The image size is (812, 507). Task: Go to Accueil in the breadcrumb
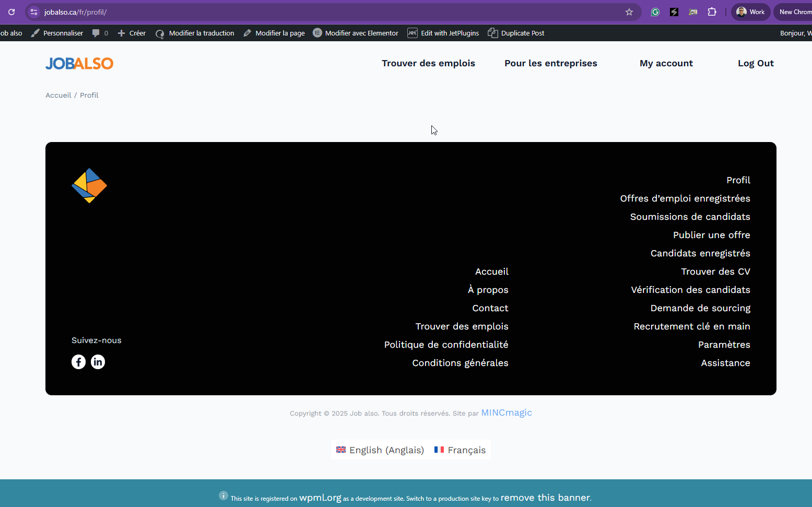(58, 95)
